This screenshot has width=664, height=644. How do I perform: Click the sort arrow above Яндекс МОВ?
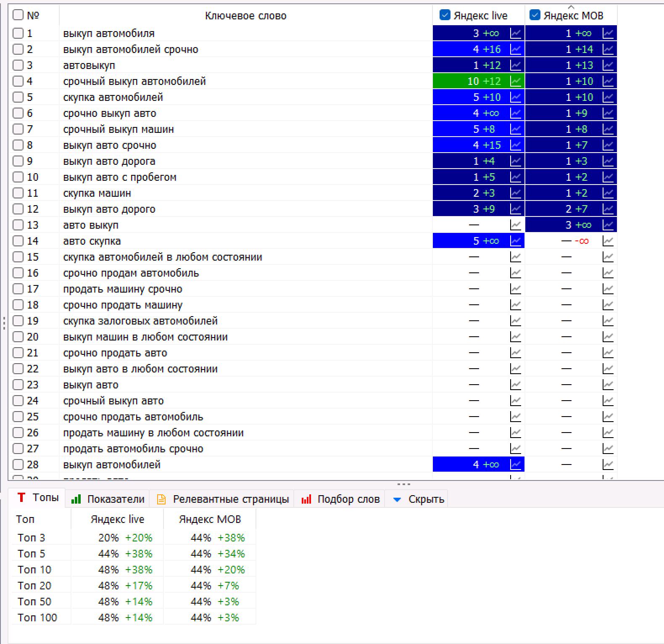(571, 7)
